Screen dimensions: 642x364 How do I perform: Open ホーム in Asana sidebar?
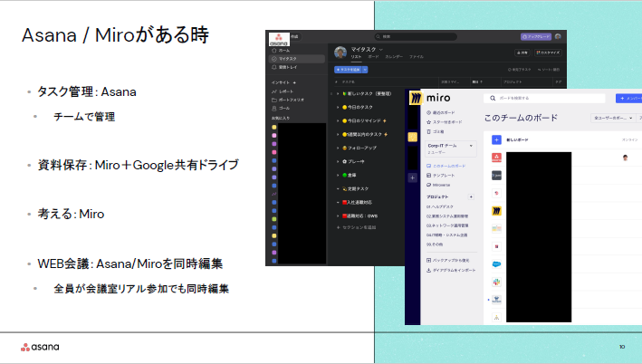(x=281, y=51)
